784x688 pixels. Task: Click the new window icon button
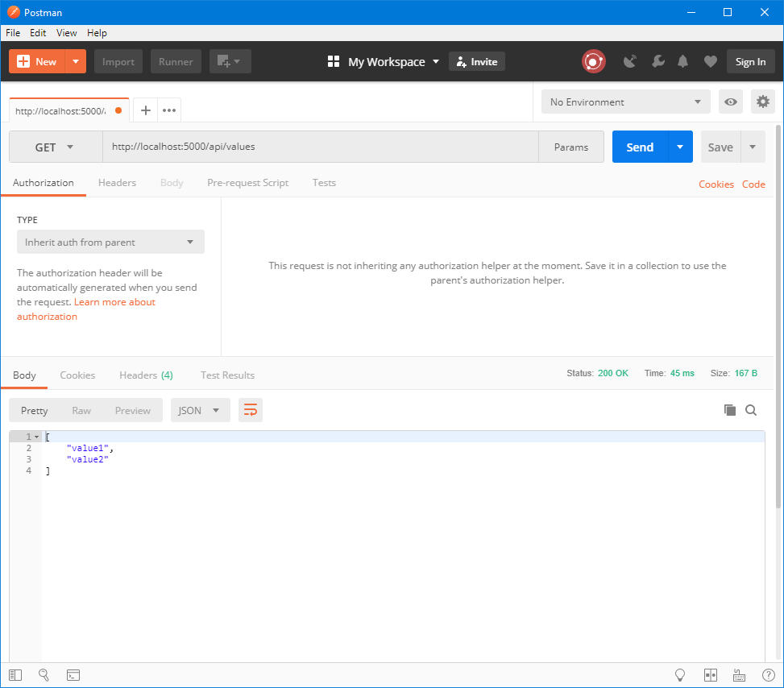tap(230, 61)
